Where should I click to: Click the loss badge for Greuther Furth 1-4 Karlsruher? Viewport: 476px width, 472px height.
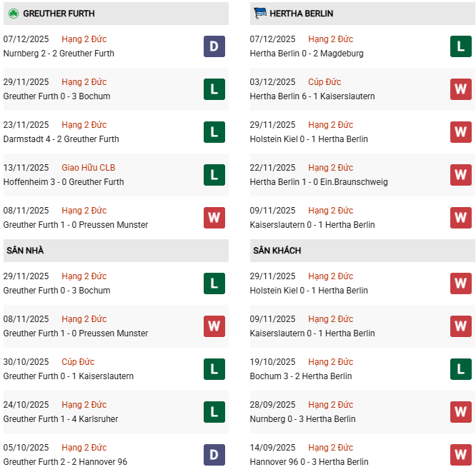[x=214, y=412]
